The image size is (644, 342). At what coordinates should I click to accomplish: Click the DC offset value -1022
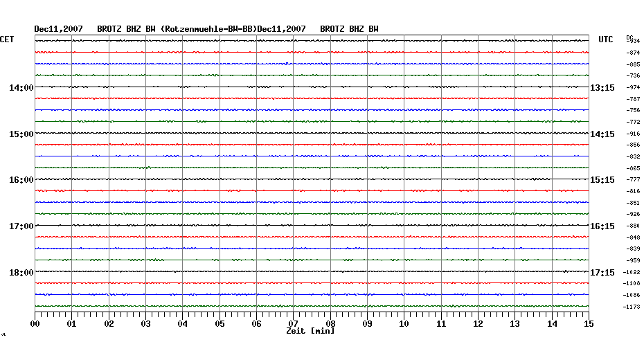click(632, 271)
